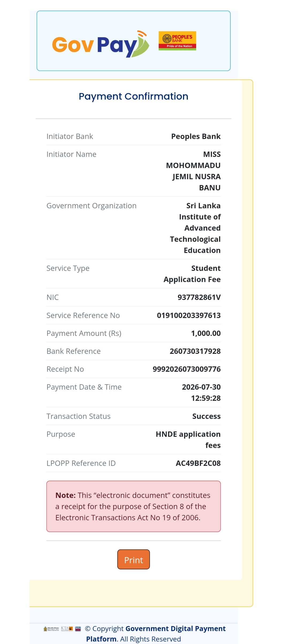Click the People's Bank logo
The width and height of the screenshot is (289, 644).
177,41
